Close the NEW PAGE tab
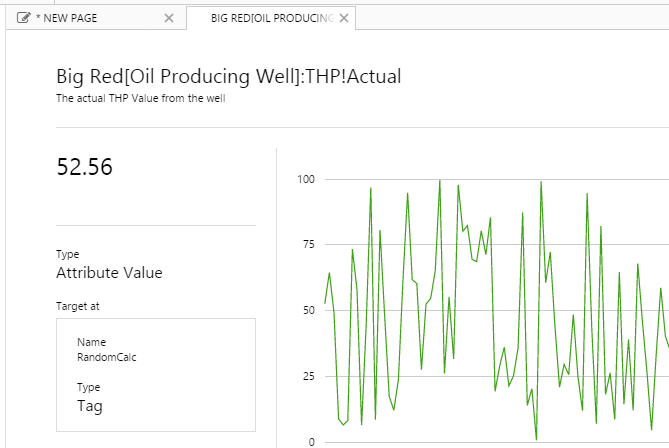This screenshot has height=448, width=669. (168, 18)
